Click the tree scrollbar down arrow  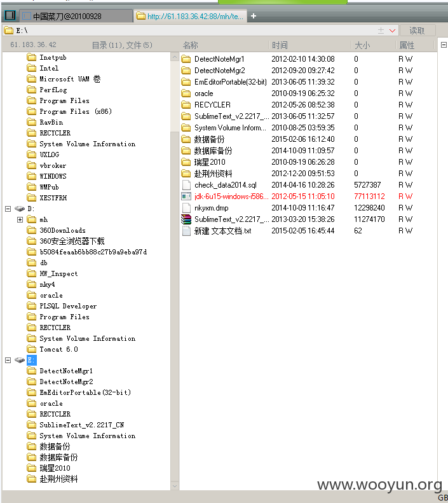[175, 486]
